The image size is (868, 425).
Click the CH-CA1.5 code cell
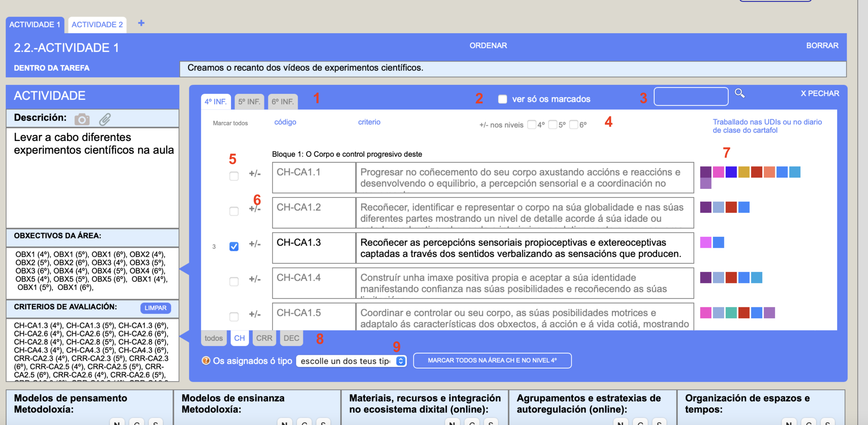(314, 317)
